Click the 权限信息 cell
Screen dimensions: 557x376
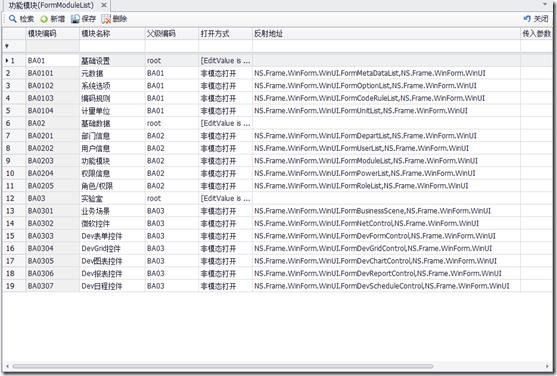[112, 173]
